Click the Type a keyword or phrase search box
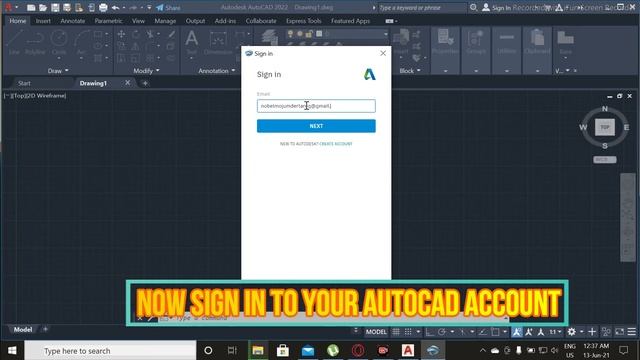This screenshot has width=640, height=360. 422,7
